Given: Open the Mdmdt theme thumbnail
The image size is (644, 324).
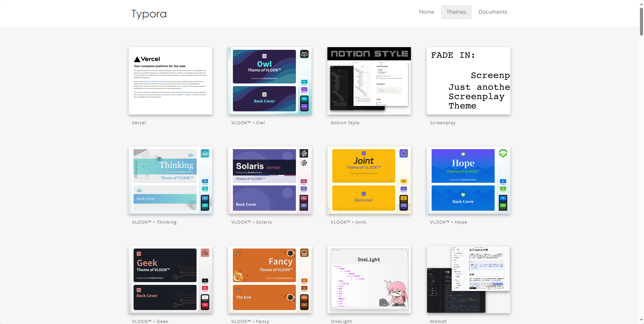Looking at the screenshot, I should (x=469, y=280).
